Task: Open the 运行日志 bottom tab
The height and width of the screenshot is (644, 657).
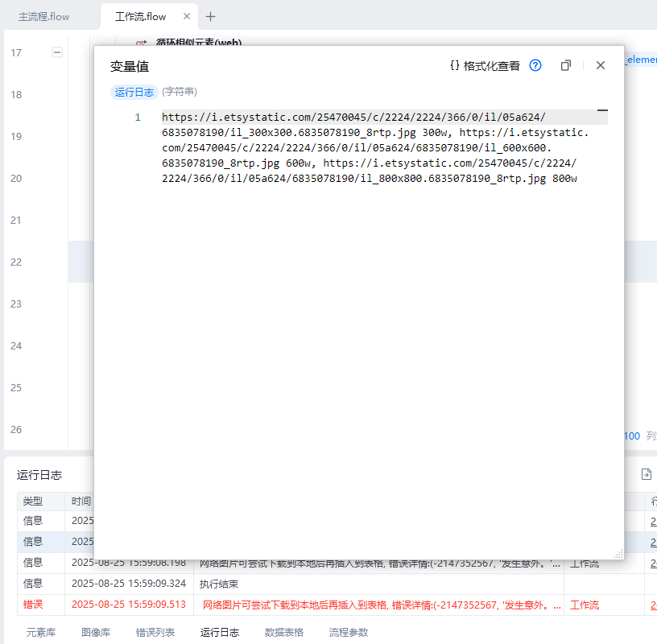Action: coord(220,632)
